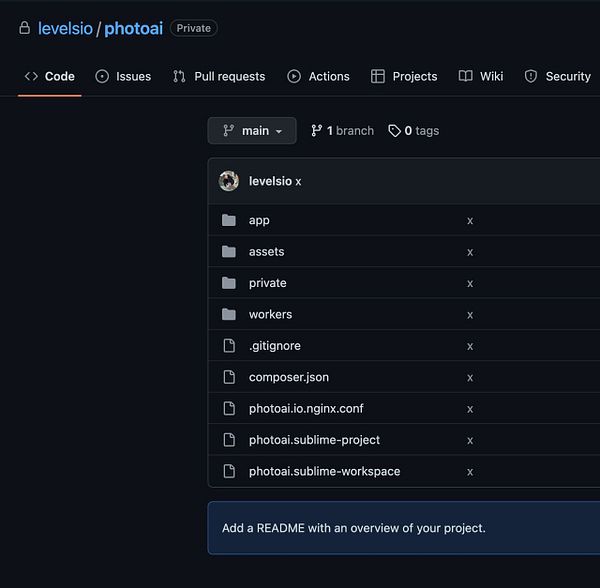This screenshot has width=600, height=588.
Task: Click the app folder icon
Action: pos(229,220)
